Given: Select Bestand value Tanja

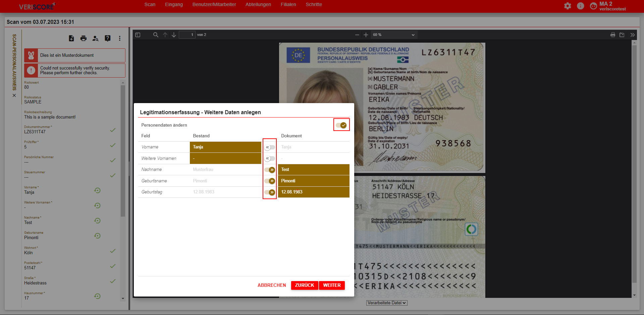Looking at the screenshot, I should 225,147.
